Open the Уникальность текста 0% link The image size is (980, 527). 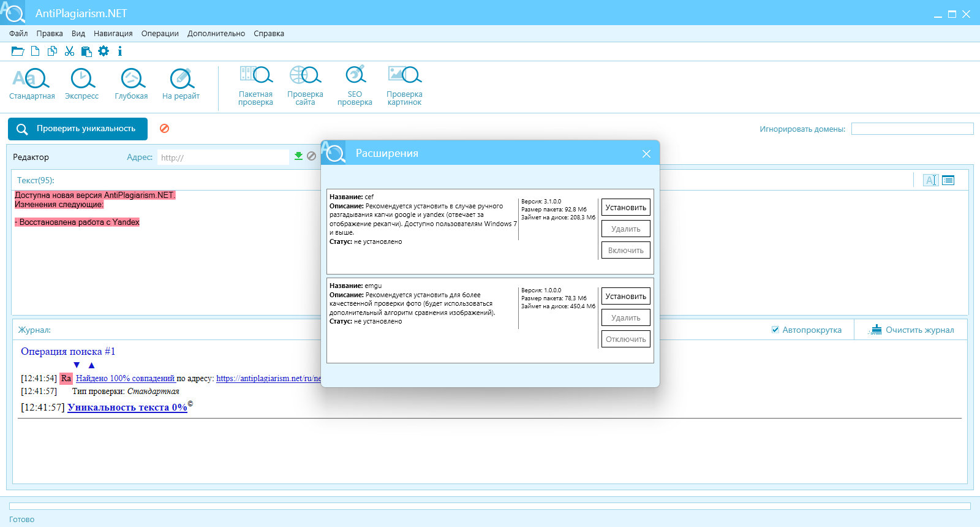coord(127,407)
